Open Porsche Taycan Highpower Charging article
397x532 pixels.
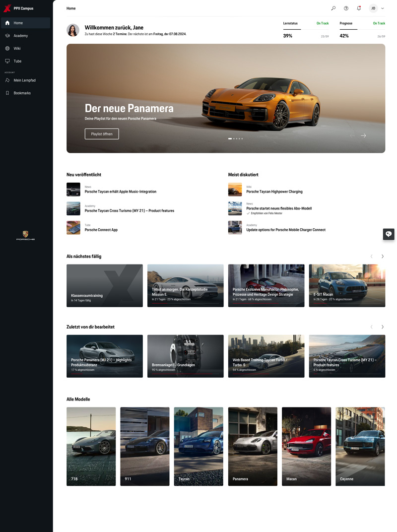click(274, 192)
